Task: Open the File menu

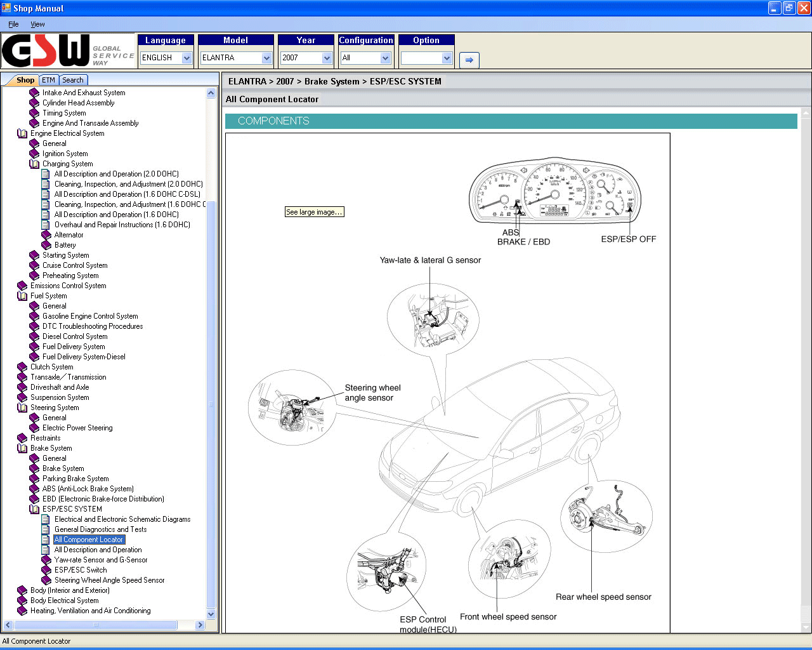Action: [13, 24]
